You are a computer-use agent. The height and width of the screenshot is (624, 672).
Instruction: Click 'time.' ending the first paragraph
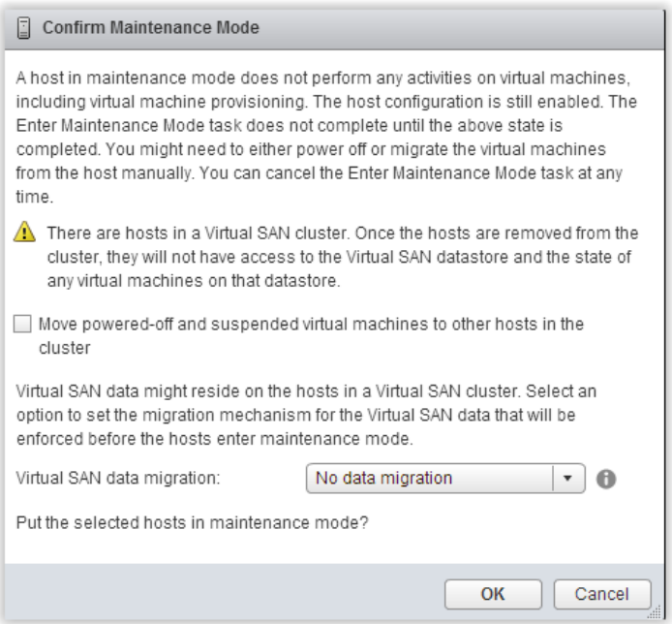click(x=35, y=197)
